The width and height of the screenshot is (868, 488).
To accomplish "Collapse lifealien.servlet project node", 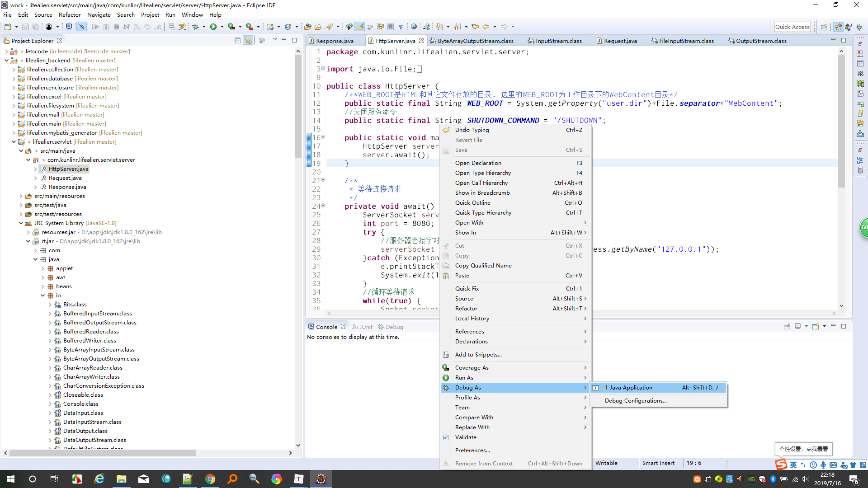I will coord(14,142).
